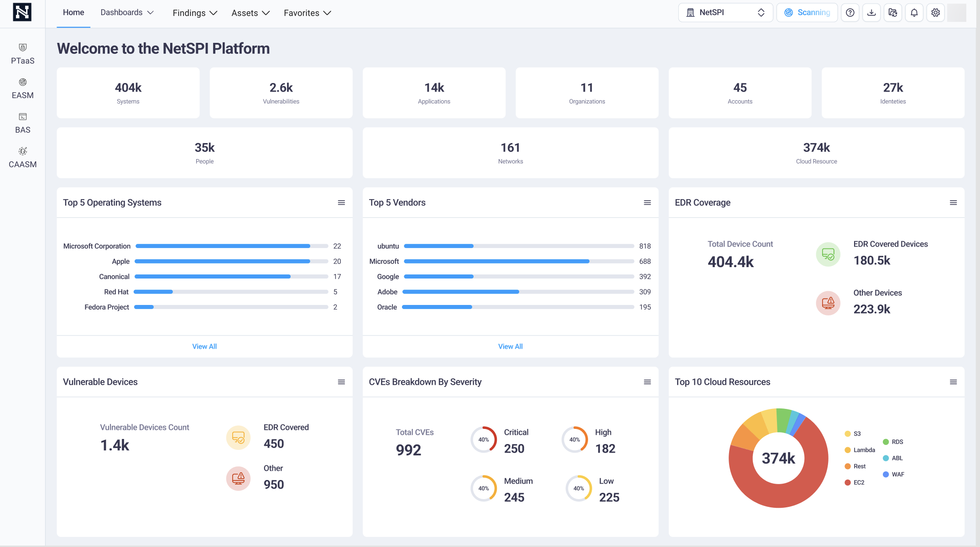The width and height of the screenshot is (980, 547).
Task: Click View All under Operating Systems
Action: tap(204, 346)
